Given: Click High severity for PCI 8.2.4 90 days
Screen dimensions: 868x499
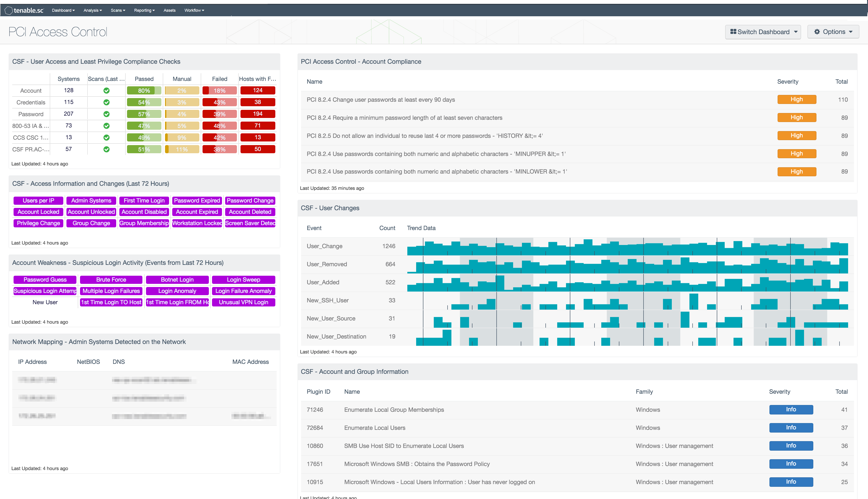Looking at the screenshot, I should pos(797,99).
